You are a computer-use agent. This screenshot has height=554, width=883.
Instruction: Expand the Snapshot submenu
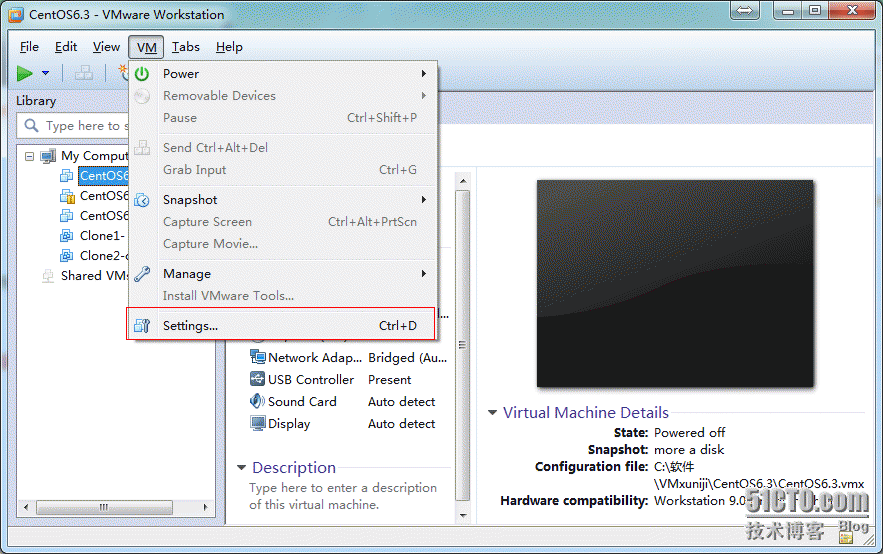coord(284,200)
